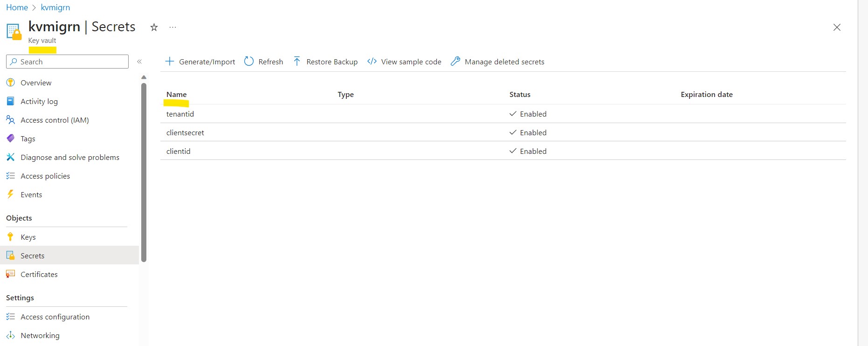This screenshot has height=346, width=868.
Task: Click the plus icon for Generate/Import
Action: click(170, 62)
